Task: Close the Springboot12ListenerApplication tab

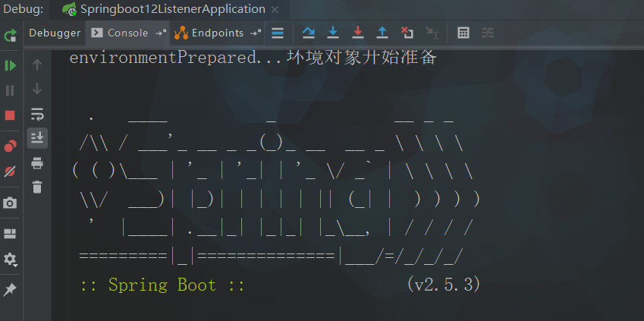Action: [275, 10]
